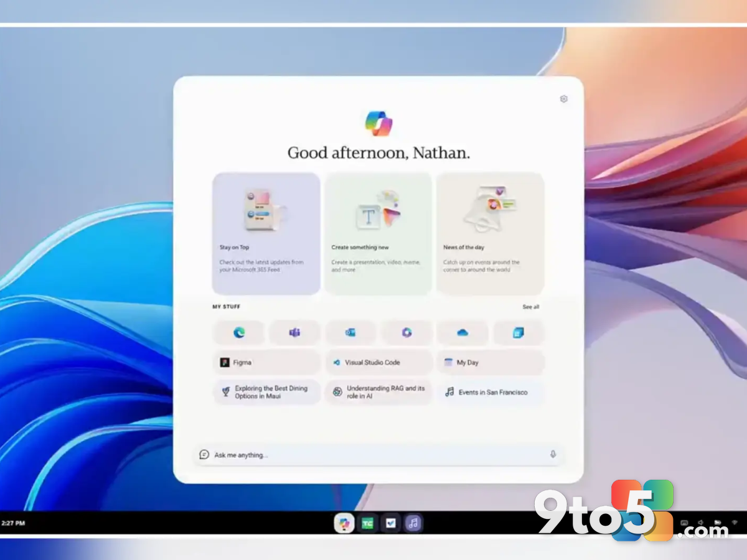Screen dimensions: 747x560
Task: Click the battery icon in system tray
Action: [717, 523]
